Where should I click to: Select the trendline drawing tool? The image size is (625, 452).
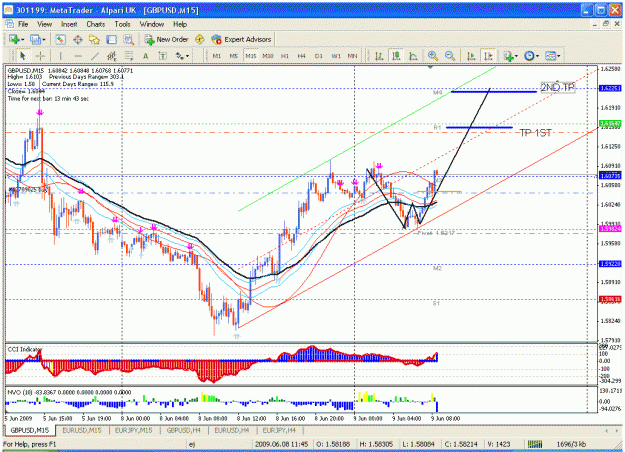[x=95, y=56]
